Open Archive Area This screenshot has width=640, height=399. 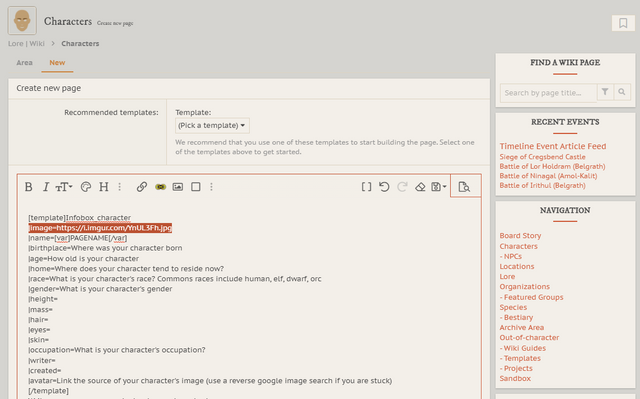tap(522, 328)
